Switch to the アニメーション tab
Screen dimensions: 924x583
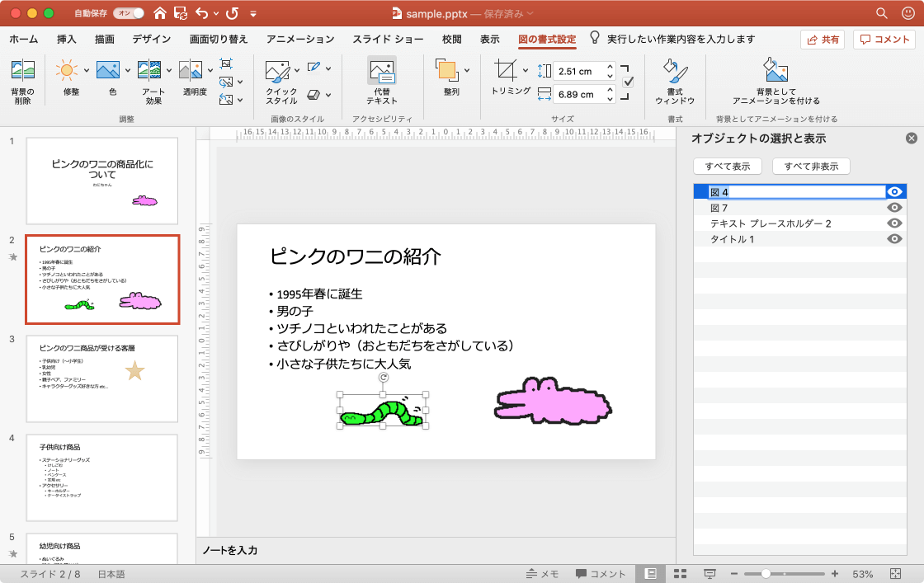[x=300, y=39]
